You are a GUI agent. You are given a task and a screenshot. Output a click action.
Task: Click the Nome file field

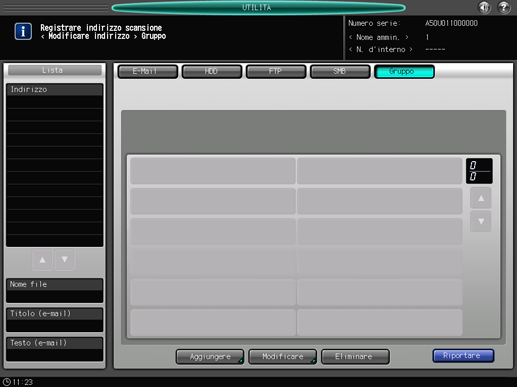(x=55, y=291)
